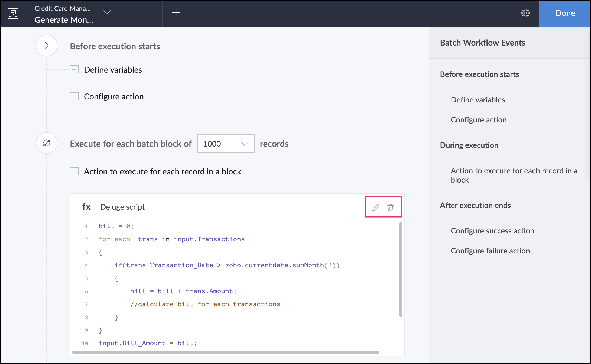Collapse Action to execute for each record
The width and height of the screenshot is (591, 364).
pos(74,171)
